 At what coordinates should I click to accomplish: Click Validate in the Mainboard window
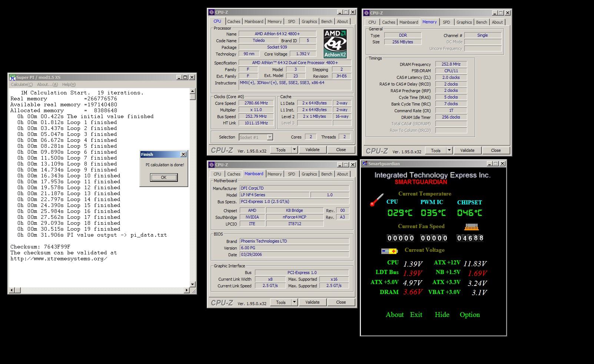tap(312, 302)
